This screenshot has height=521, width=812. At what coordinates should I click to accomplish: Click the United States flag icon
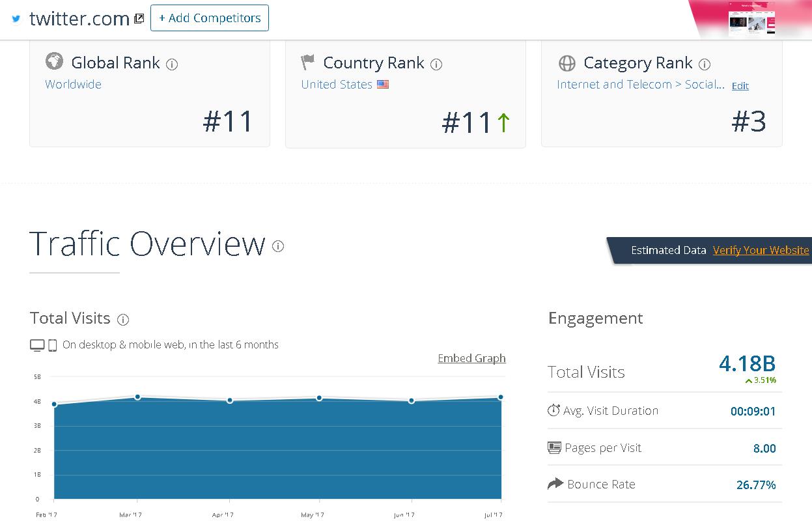click(383, 84)
